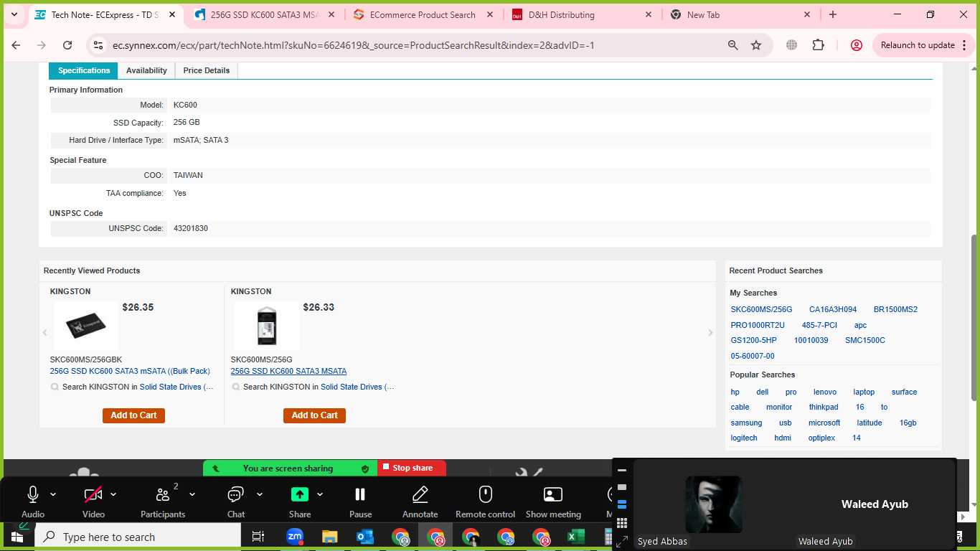Switch to 256G SSD KC600 SATA3 tab
This screenshot has width=980, height=551.
(264, 14)
